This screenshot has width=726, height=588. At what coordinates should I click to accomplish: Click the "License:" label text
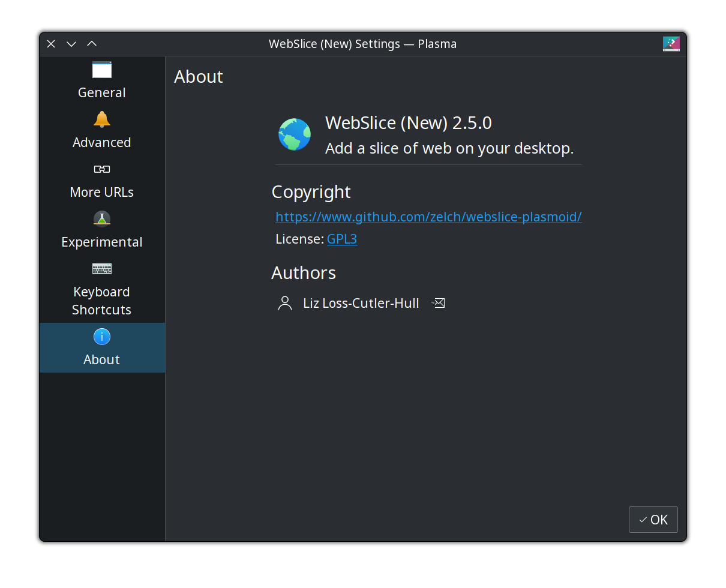299,239
